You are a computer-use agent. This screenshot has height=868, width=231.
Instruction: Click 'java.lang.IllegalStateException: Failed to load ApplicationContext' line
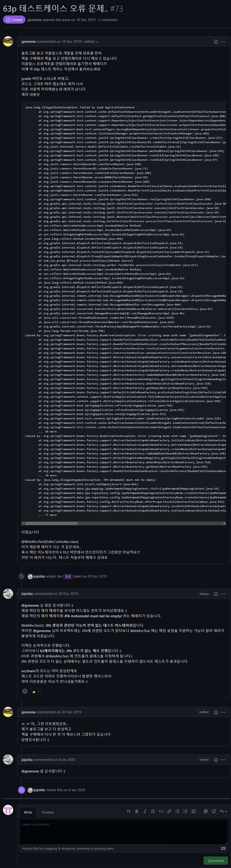click(80, 108)
